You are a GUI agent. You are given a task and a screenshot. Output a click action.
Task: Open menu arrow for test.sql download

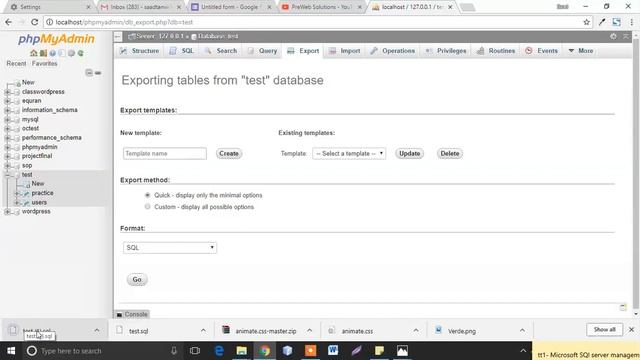(x=203, y=330)
